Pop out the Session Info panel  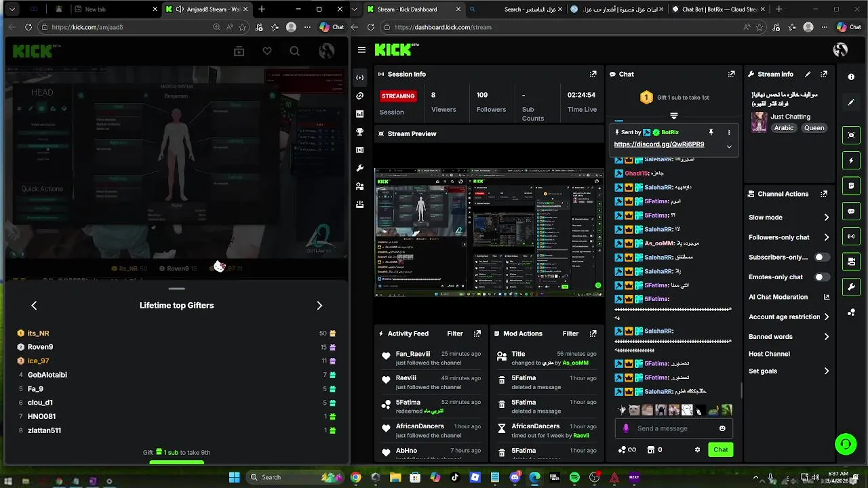click(x=593, y=74)
